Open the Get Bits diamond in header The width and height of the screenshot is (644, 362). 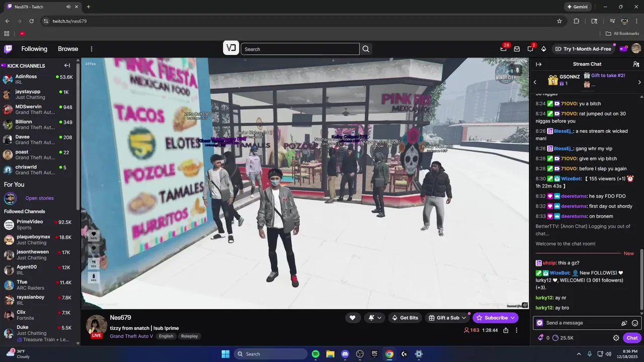[x=543, y=49]
